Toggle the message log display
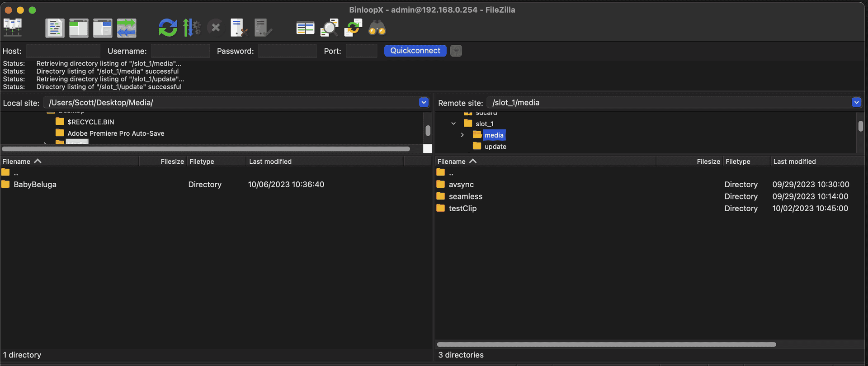Viewport: 868px width, 366px height. 55,28
